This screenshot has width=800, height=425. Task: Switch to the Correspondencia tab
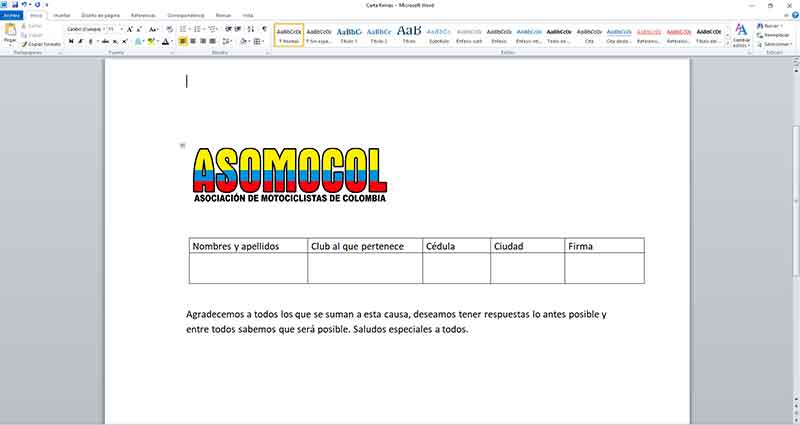coord(186,15)
